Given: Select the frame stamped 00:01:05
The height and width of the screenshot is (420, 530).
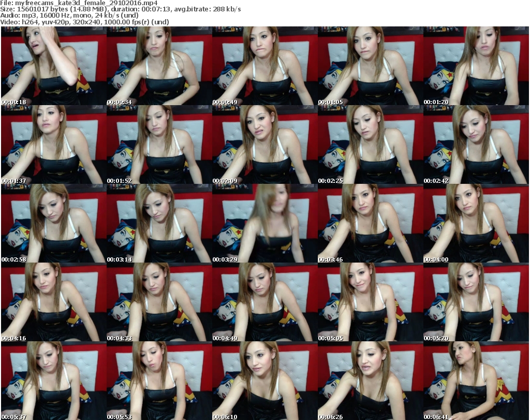Looking at the screenshot, I should pyautogui.click(x=371, y=66).
